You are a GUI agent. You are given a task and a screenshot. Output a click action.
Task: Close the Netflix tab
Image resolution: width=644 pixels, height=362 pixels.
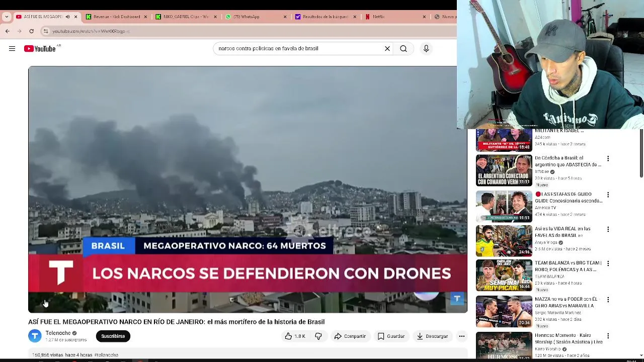pyautogui.click(x=424, y=17)
